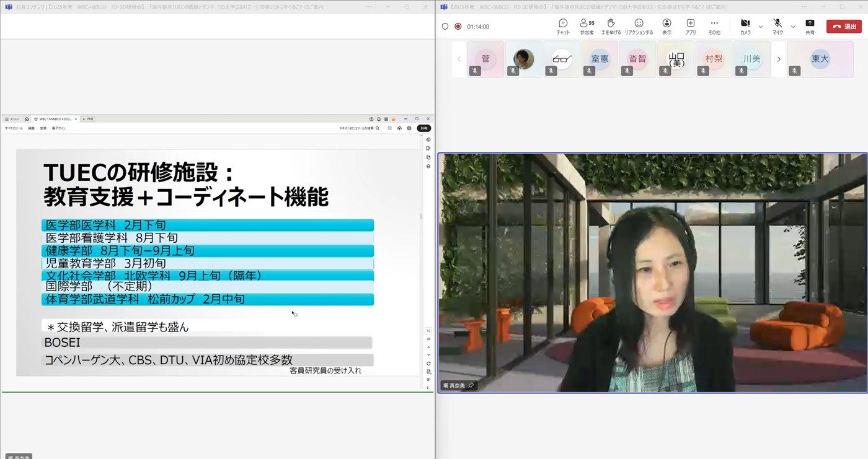Open the reactions picker
Viewport: 868px width, 459px height.
click(x=639, y=26)
